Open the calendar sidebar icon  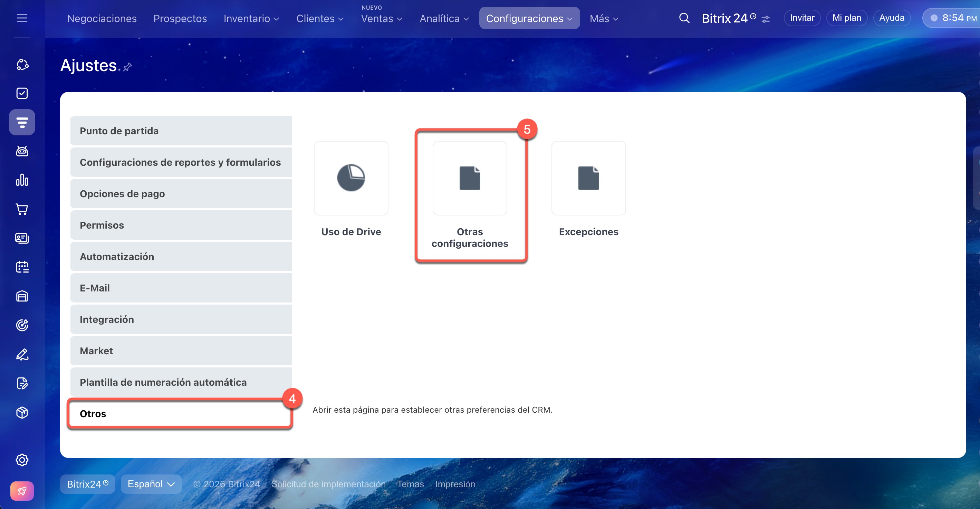click(x=22, y=267)
